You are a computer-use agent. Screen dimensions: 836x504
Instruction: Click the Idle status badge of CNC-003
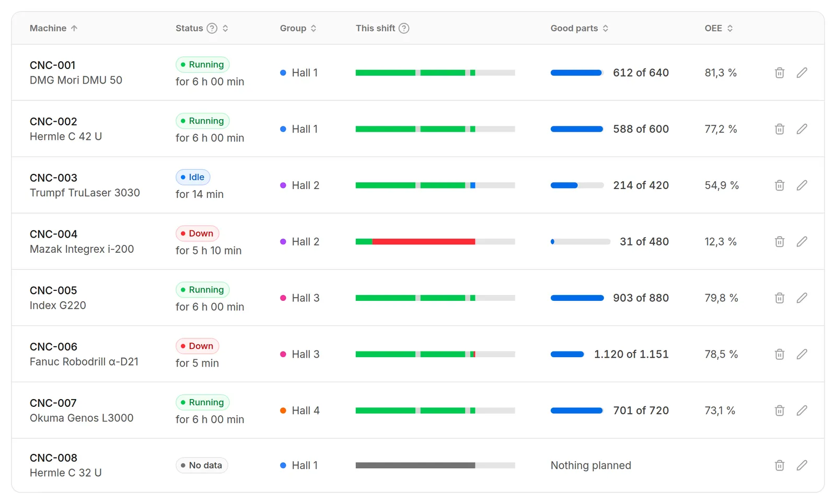click(193, 177)
